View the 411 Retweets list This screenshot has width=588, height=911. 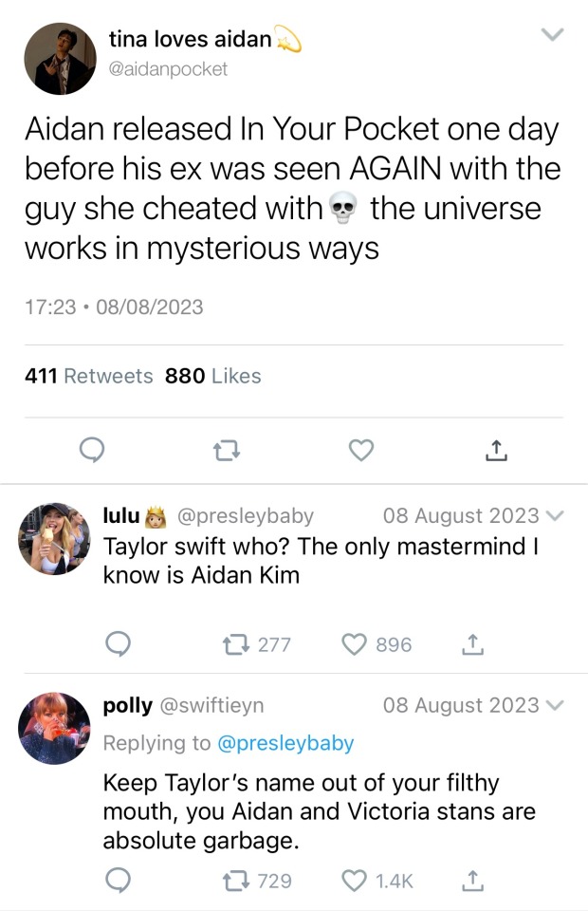[x=89, y=376]
